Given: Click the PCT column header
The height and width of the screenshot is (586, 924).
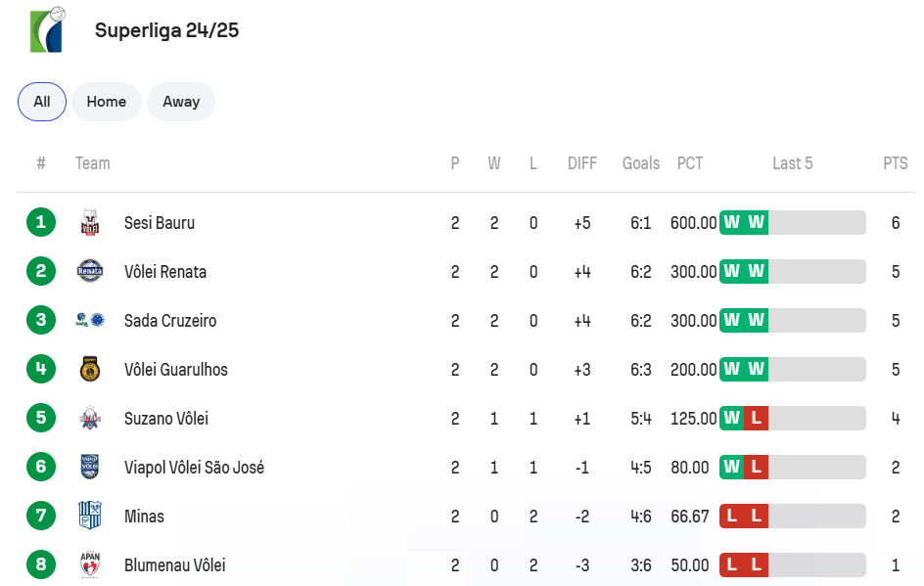Looking at the screenshot, I should tap(690, 163).
